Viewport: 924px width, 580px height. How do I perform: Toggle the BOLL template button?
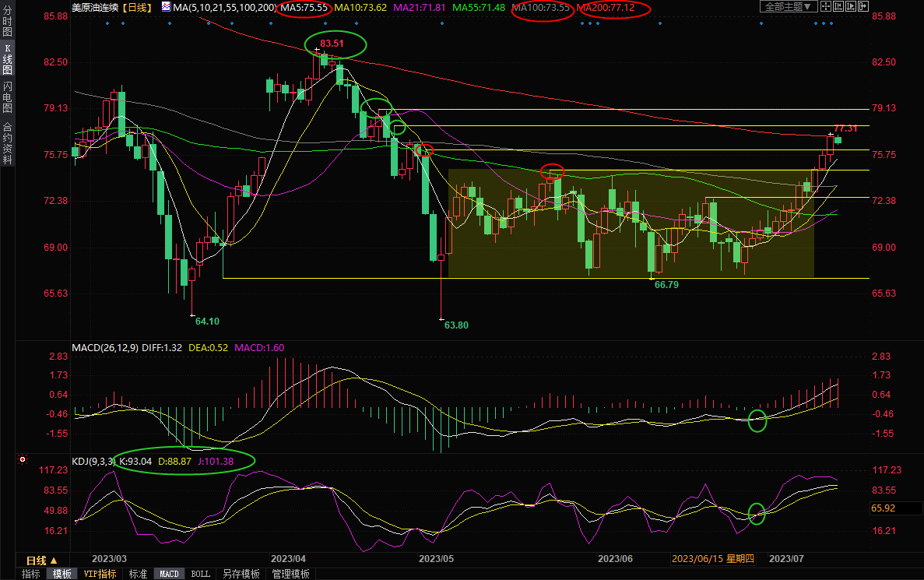coord(200,574)
